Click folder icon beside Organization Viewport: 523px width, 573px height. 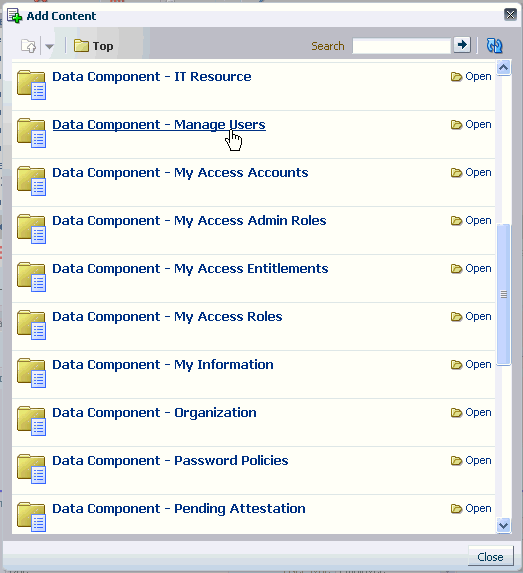[x=31, y=421]
